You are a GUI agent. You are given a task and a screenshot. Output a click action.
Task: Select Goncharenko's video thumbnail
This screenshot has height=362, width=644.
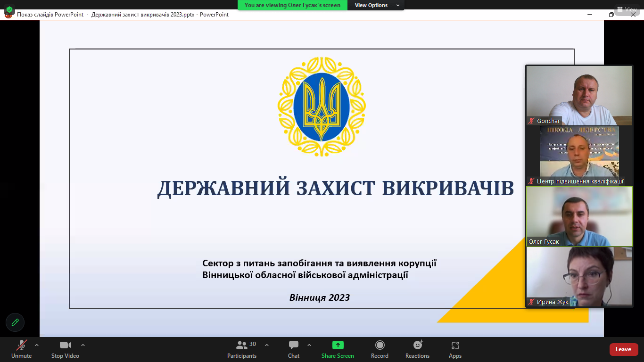click(x=579, y=95)
